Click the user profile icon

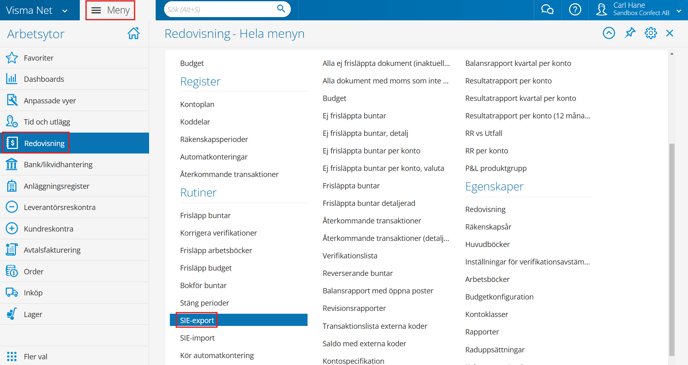click(x=602, y=9)
